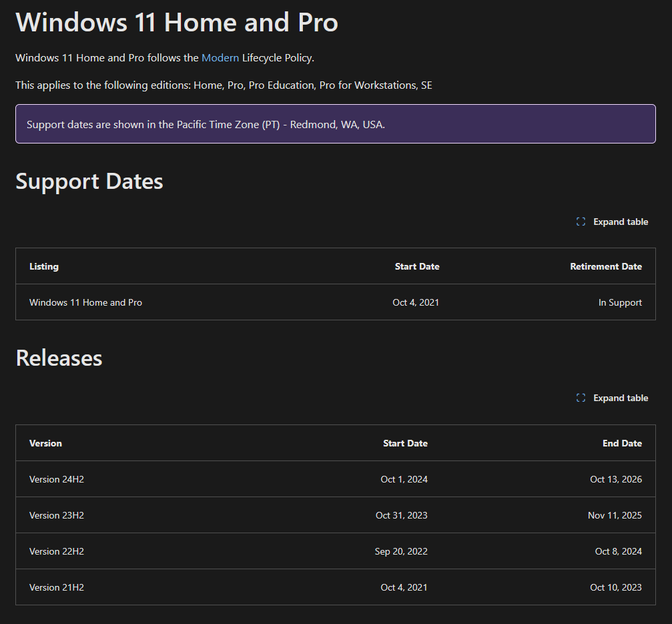The width and height of the screenshot is (672, 624).
Task: Click the 'Releases' heading
Action: [x=59, y=358]
